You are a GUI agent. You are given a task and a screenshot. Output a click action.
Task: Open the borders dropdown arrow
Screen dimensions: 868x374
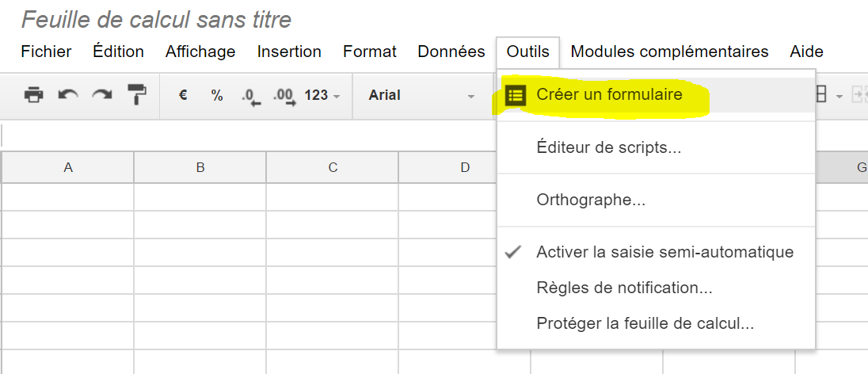coord(839,97)
